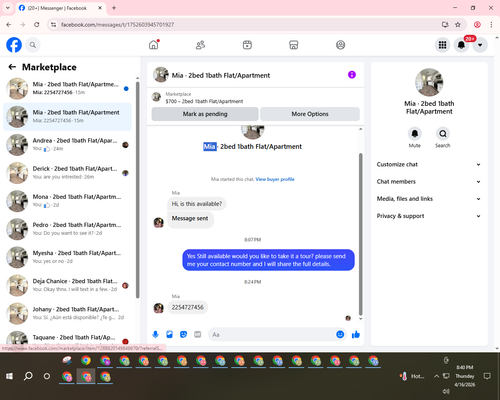Click the Mark as pending button

click(205, 114)
